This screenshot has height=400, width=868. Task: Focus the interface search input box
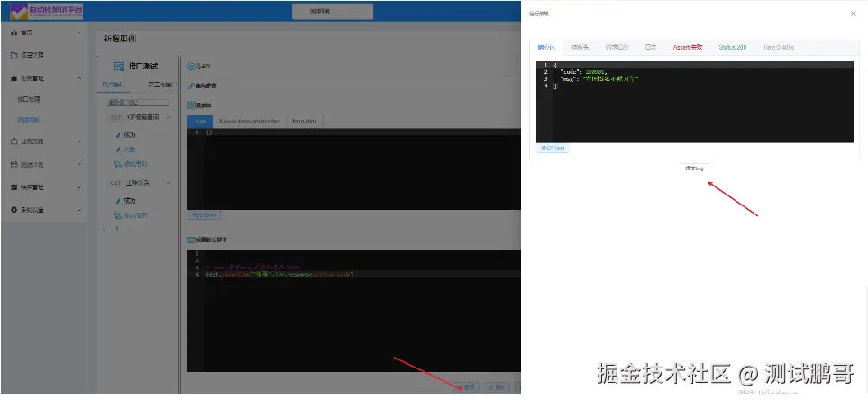[139, 103]
